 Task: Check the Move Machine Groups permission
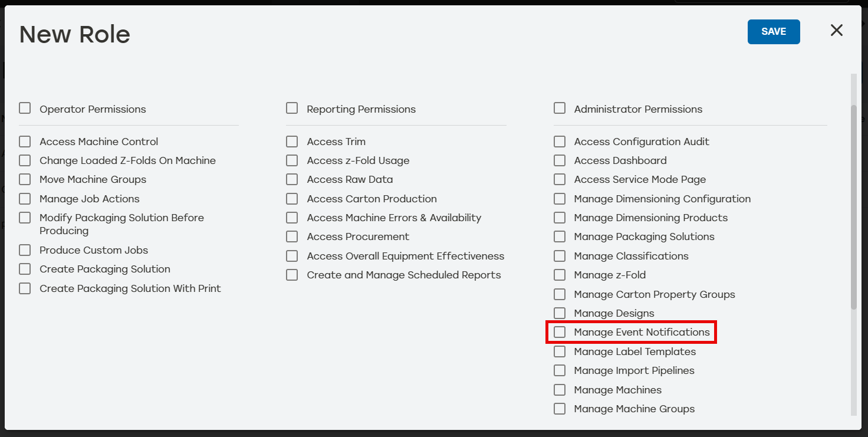pyautogui.click(x=25, y=179)
